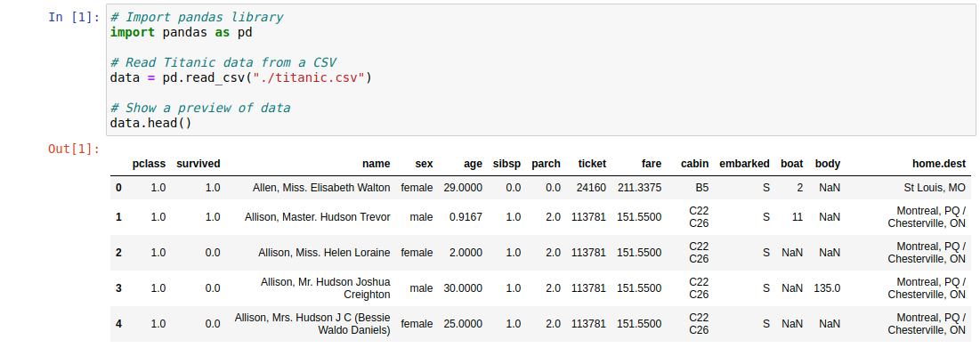Select the parch column header

[x=547, y=165]
